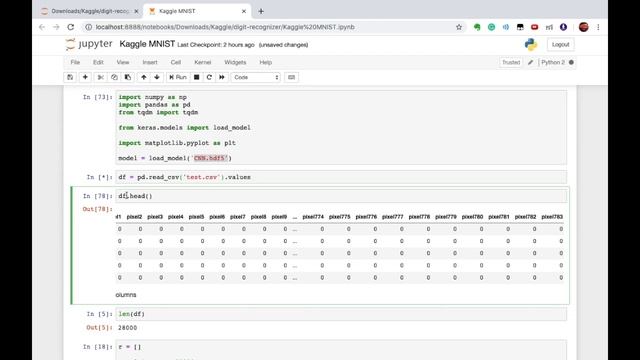640x360 pixels.
Task: Close the Kaggle MNIST tab
Action: [244, 11]
